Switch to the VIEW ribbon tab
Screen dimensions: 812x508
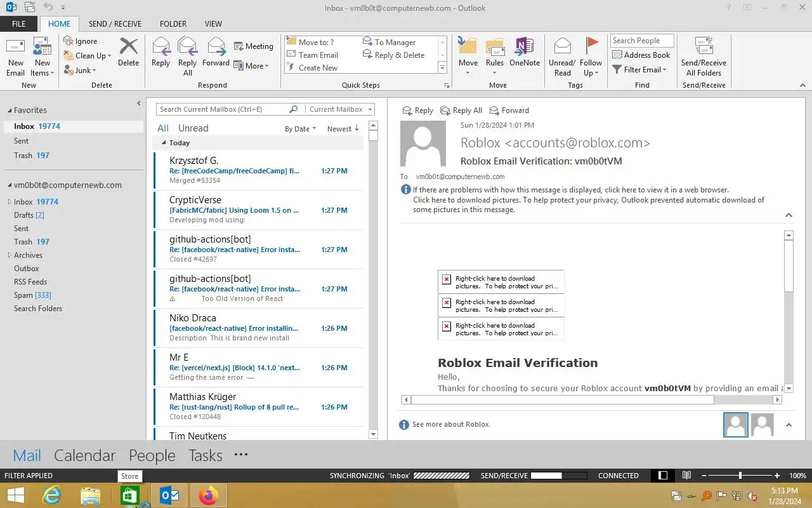coord(213,24)
